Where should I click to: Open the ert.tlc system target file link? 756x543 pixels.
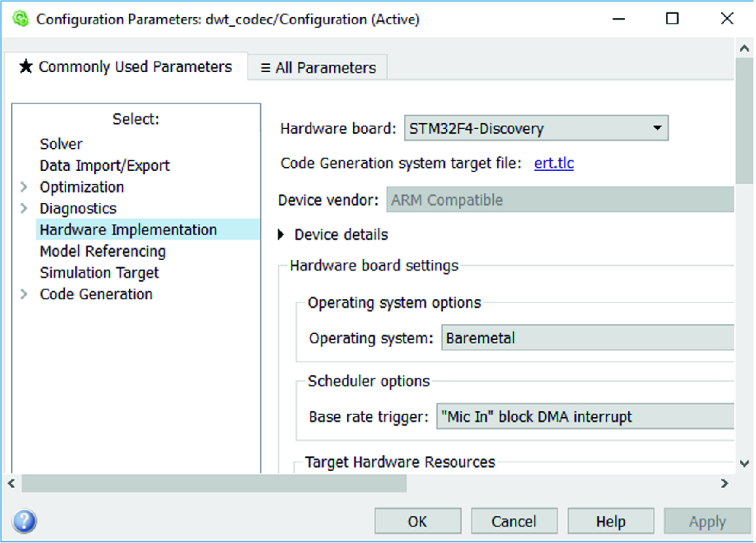[x=554, y=163]
